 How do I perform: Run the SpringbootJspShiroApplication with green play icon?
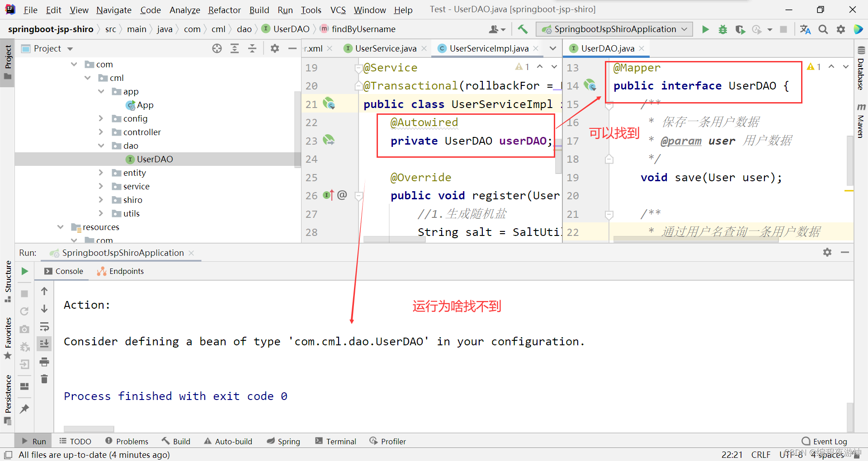[x=705, y=29]
